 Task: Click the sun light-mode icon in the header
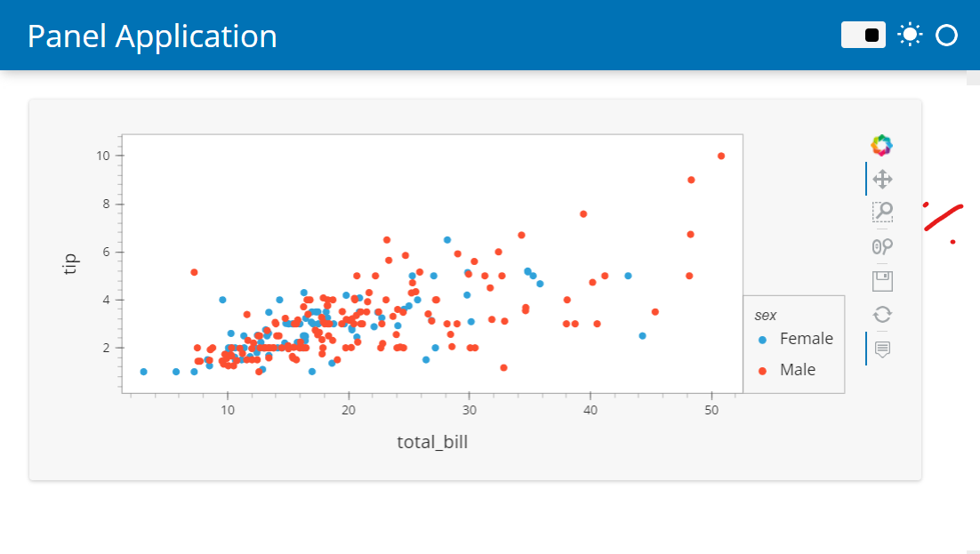(x=909, y=34)
